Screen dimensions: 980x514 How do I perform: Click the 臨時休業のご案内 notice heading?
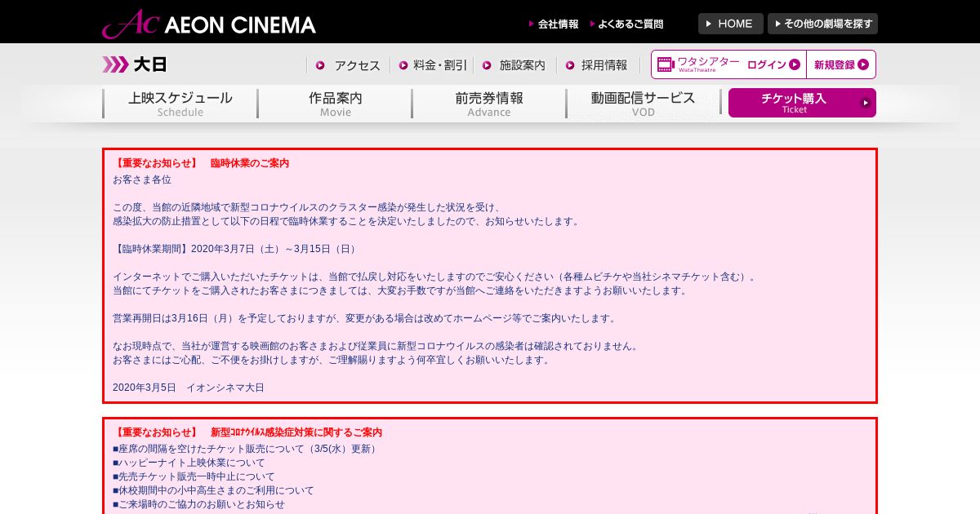pos(201,163)
